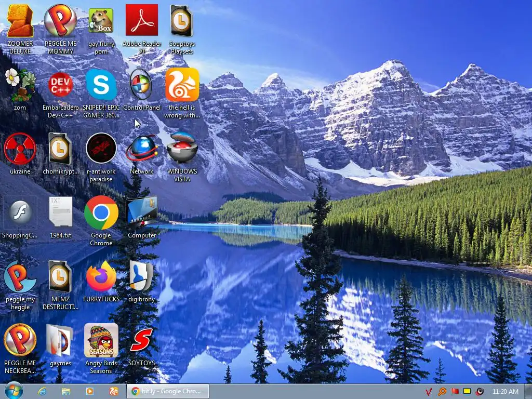Launch Internet Explorer from the taskbar
This screenshot has height=399, width=532.
(42, 392)
